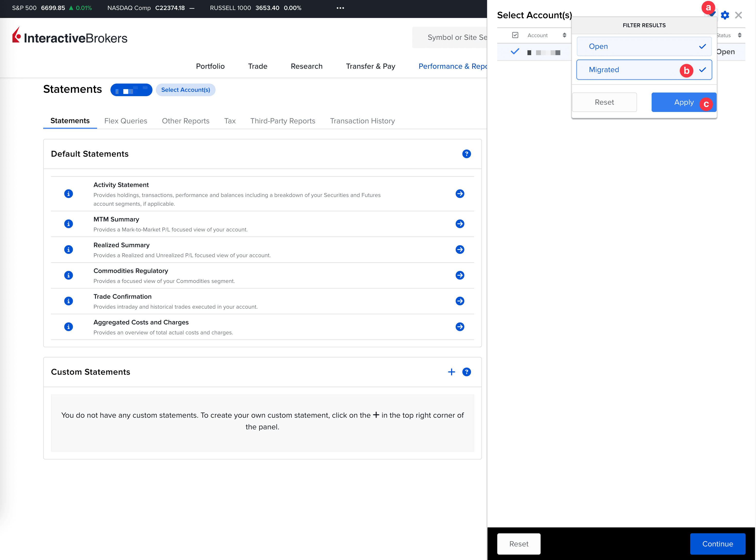Sort by the Account column arrows
Image resolution: width=756 pixels, height=560 pixels.
(564, 35)
